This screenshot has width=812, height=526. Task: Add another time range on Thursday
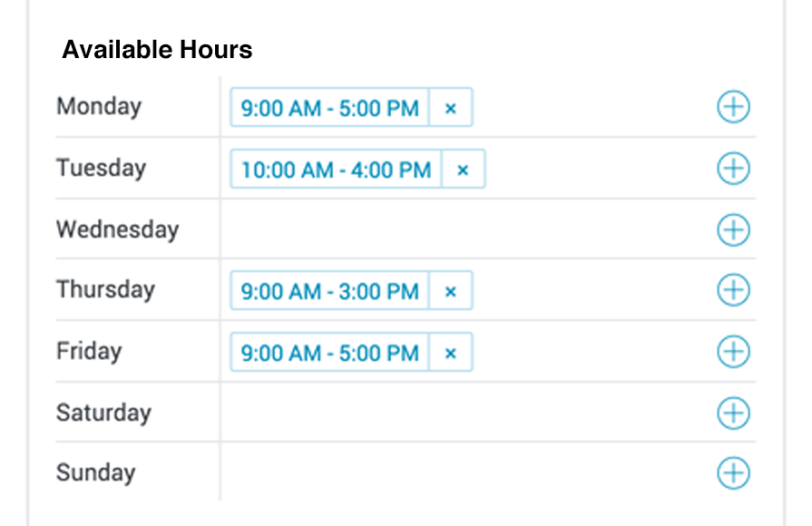tap(733, 290)
